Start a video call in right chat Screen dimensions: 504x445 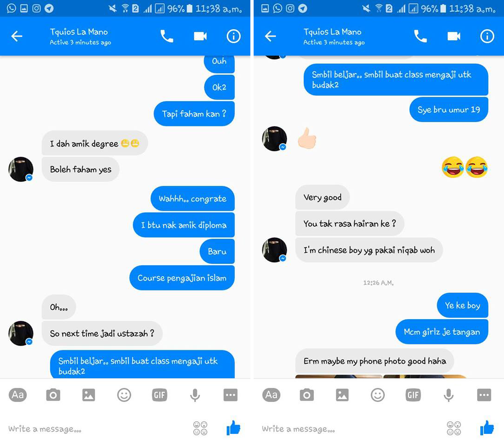[x=454, y=36]
